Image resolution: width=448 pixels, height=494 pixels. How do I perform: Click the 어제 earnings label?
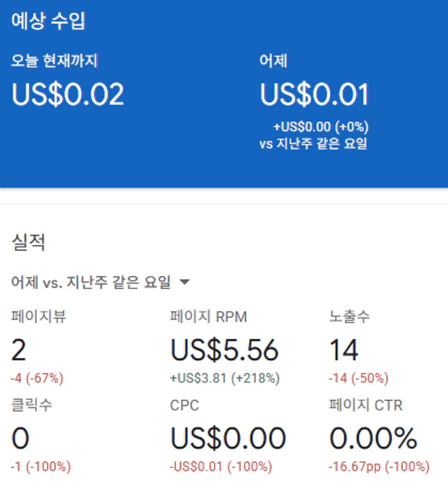(x=273, y=61)
